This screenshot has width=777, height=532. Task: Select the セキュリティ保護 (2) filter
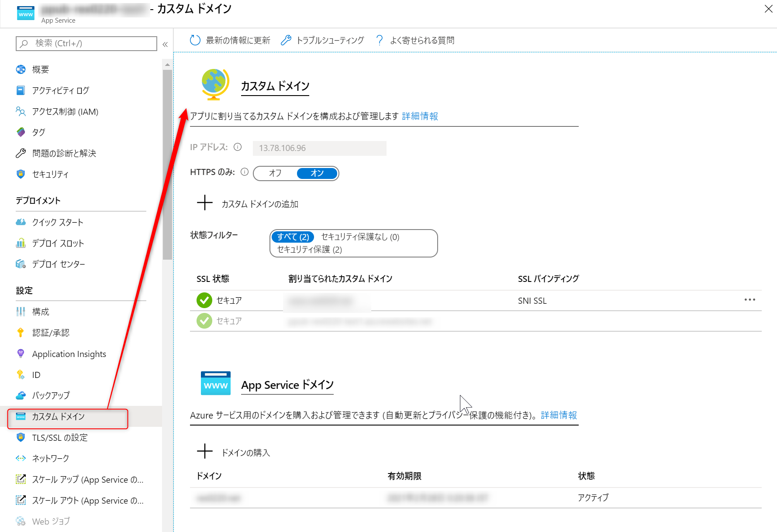pos(310,249)
